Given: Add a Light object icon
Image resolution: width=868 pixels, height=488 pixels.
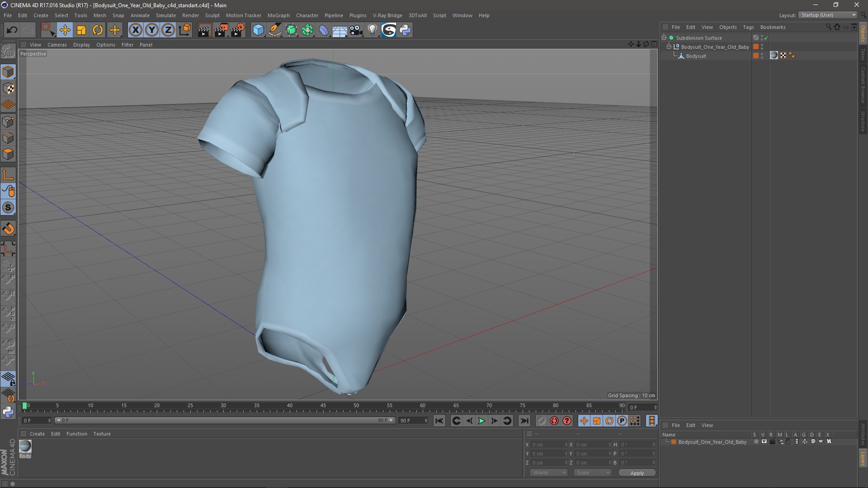Looking at the screenshot, I should [x=373, y=30].
